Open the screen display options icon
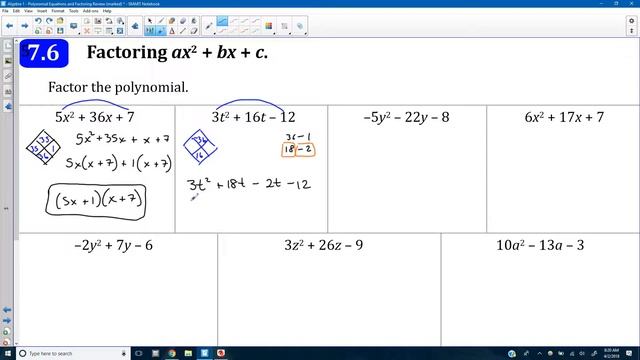The height and width of the screenshot is (360, 640). tap(73, 26)
